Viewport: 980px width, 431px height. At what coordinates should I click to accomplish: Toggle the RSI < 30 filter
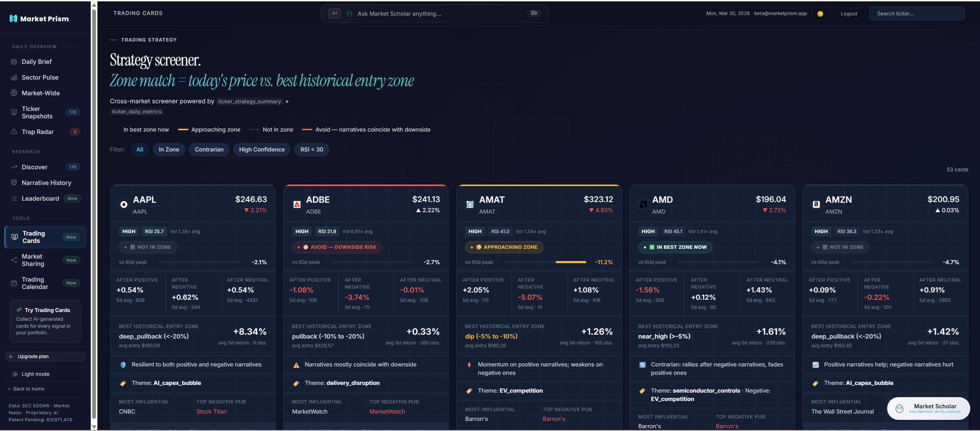pyautogui.click(x=312, y=149)
